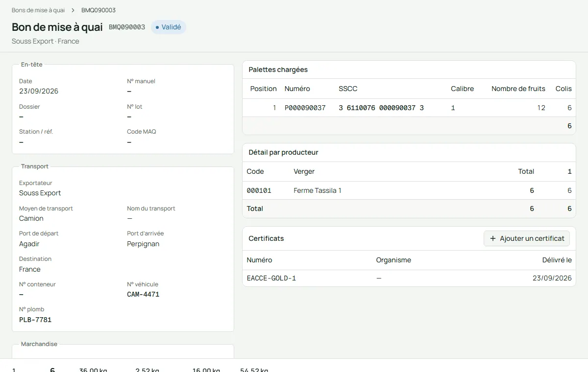Click transport mode "Camion"

(31, 218)
